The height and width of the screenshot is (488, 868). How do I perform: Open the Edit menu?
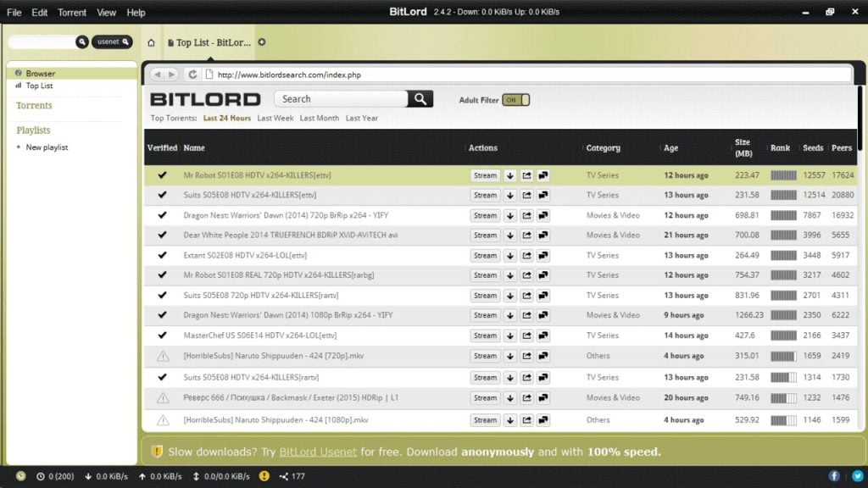[39, 12]
